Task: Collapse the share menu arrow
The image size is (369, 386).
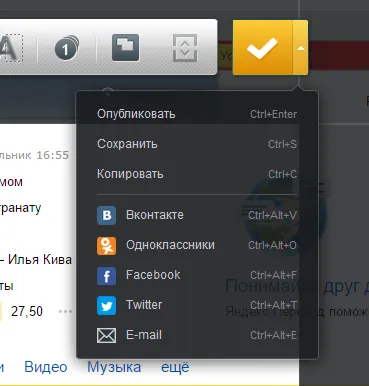Action: (301, 48)
